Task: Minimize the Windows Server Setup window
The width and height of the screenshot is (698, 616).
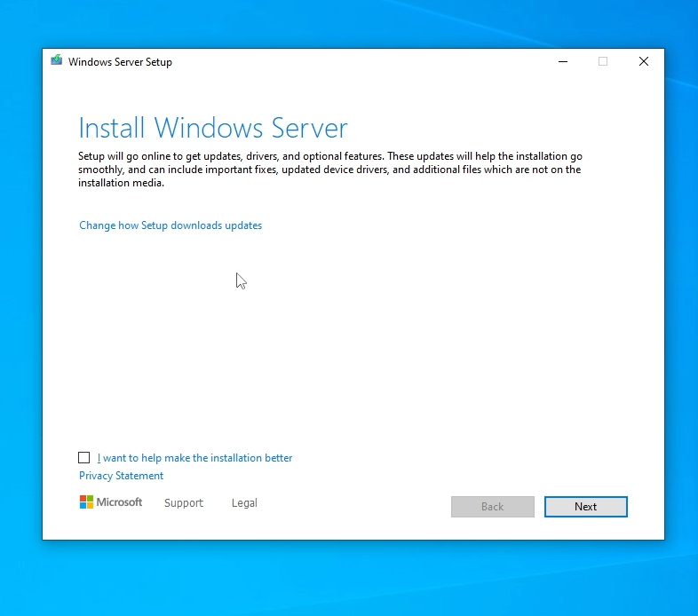Action: pyautogui.click(x=563, y=61)
